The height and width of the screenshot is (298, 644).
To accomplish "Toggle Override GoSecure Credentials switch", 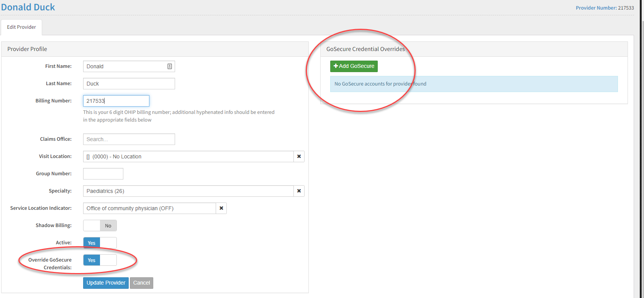I will click(100, 260).
